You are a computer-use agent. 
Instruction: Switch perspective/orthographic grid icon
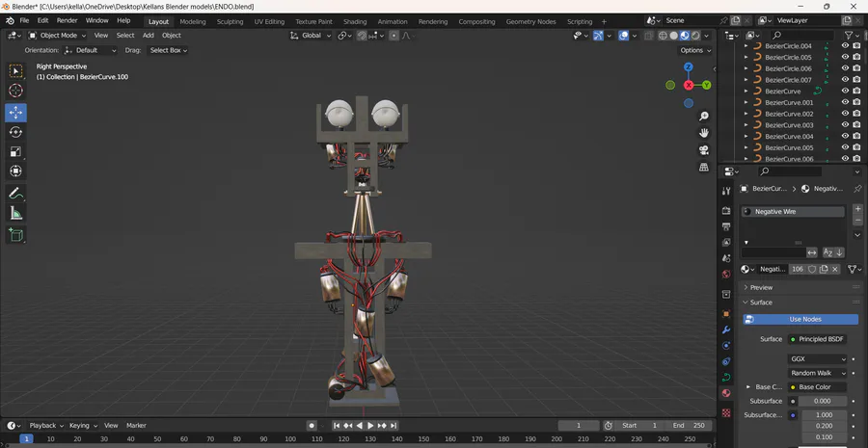click(704, 167)
